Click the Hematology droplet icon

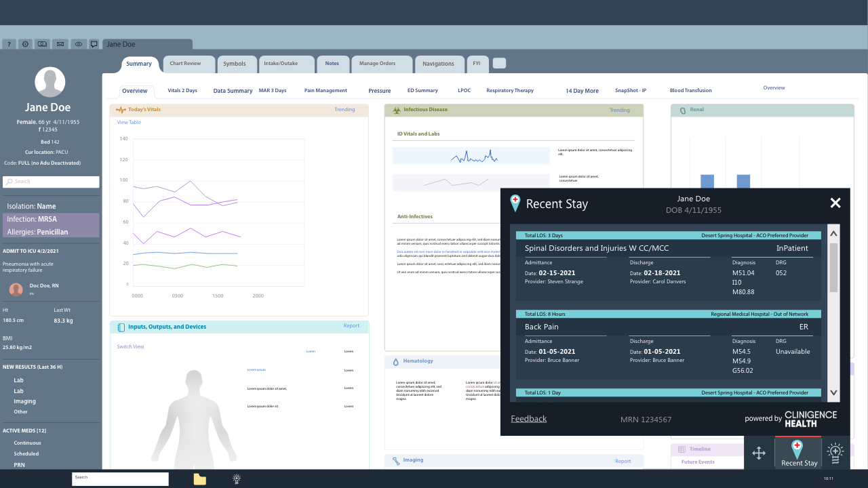click(x=396, y=362)
